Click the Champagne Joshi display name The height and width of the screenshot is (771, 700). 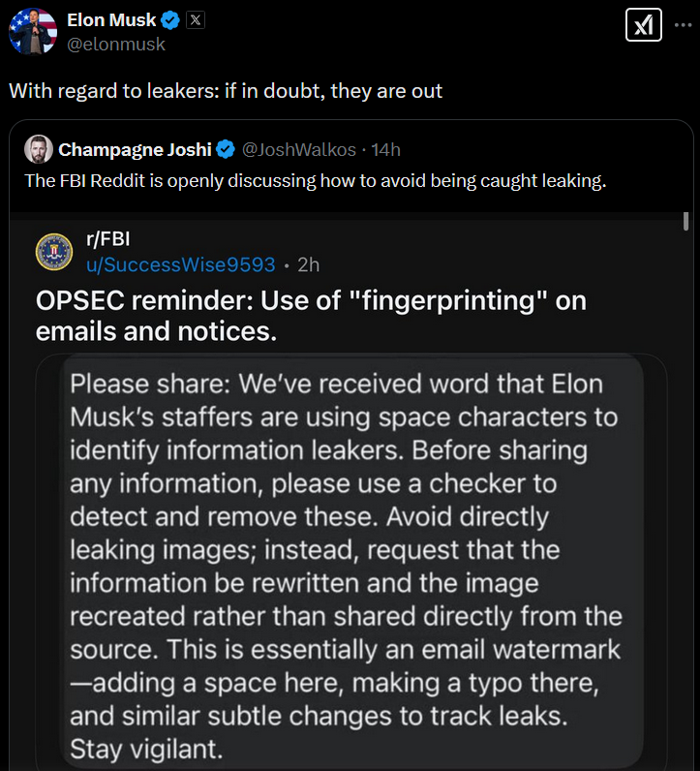pyautogui.click(x=135, y=149)
